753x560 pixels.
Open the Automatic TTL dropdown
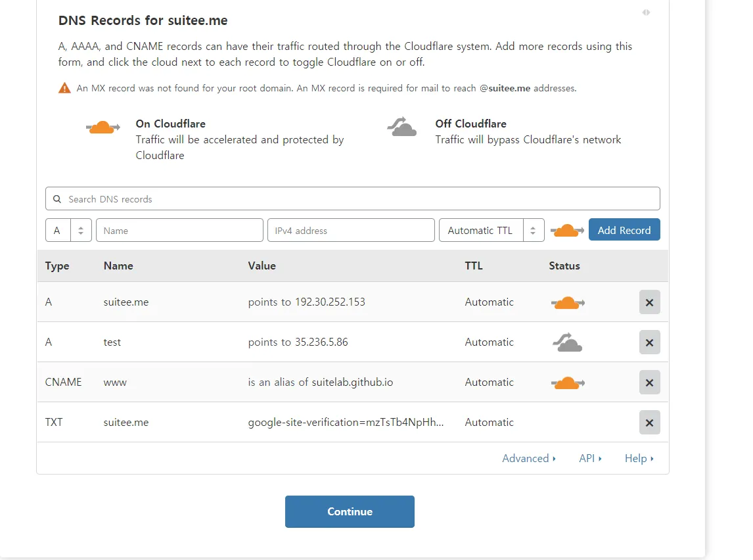tap(491, 231)
